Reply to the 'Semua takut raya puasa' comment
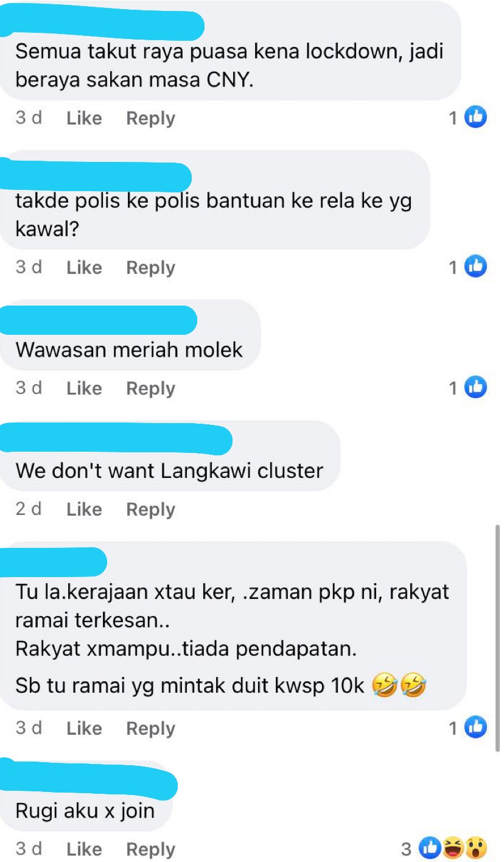 150,118
